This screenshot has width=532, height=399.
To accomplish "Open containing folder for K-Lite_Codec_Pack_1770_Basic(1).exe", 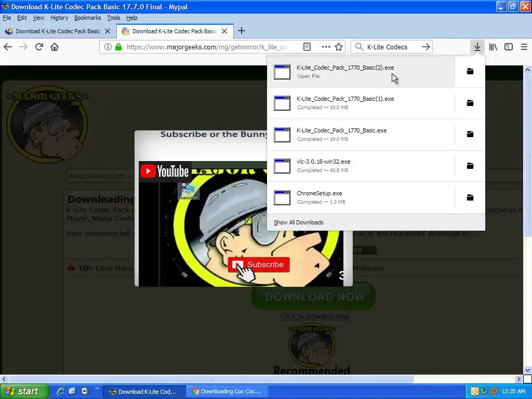I will 470,103.
